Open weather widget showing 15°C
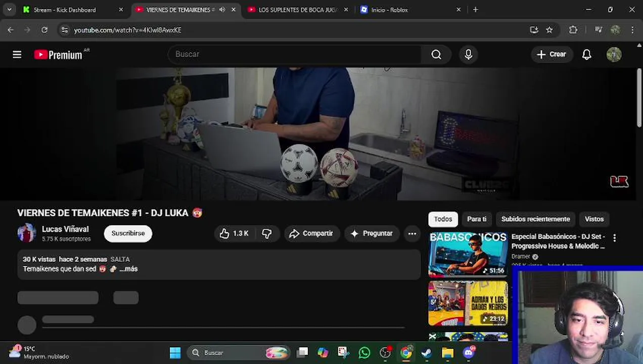 (39, 353)
